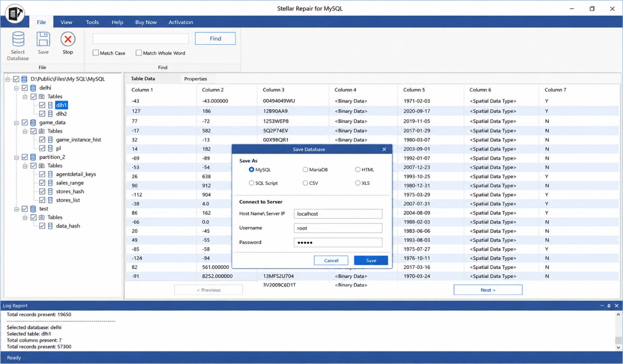Click the partition_2 database icon
The width and height of the screenshot is (623, 364).
click(33, 157)
